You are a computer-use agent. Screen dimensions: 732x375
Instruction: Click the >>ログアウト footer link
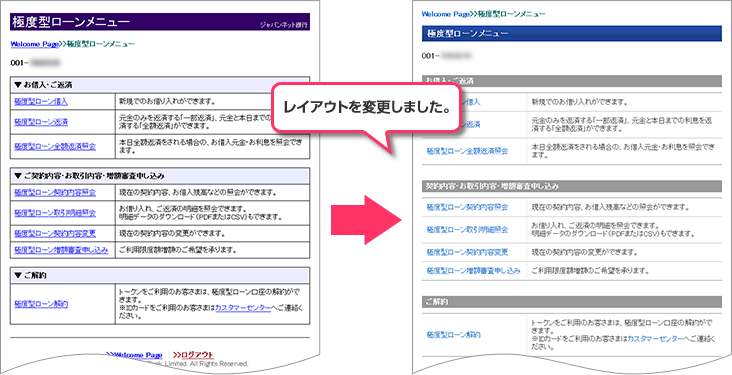click(193, 355)
